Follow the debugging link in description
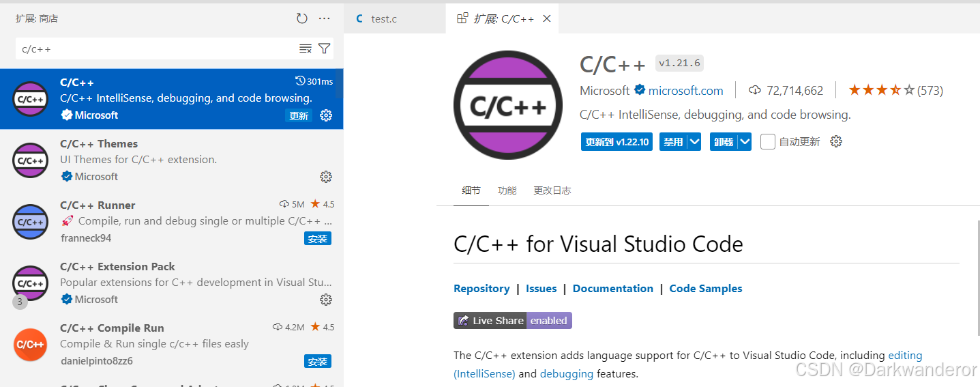 click(x=566, y=373)
